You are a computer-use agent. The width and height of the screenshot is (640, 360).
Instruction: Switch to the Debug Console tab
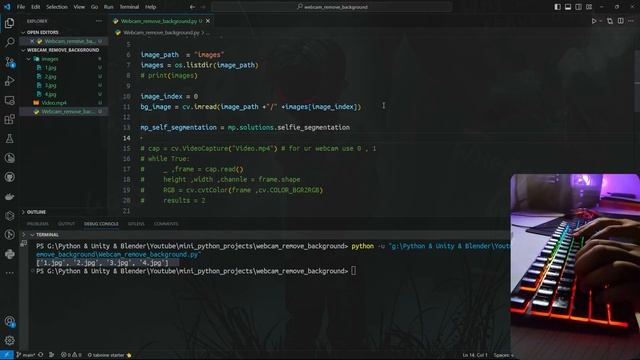101,224
